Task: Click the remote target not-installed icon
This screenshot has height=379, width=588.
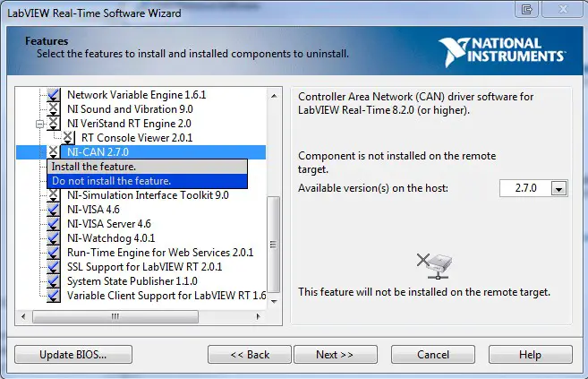Action: click(434, 266)
